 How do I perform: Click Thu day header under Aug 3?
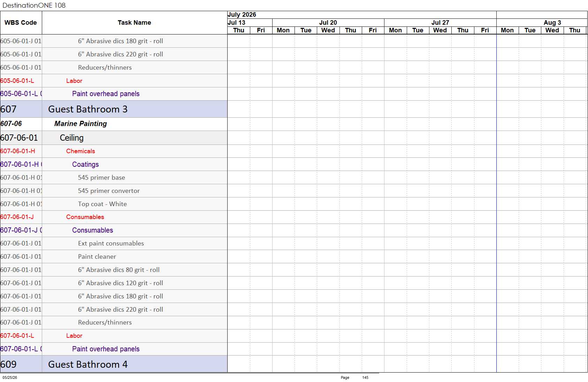(574, 30)
